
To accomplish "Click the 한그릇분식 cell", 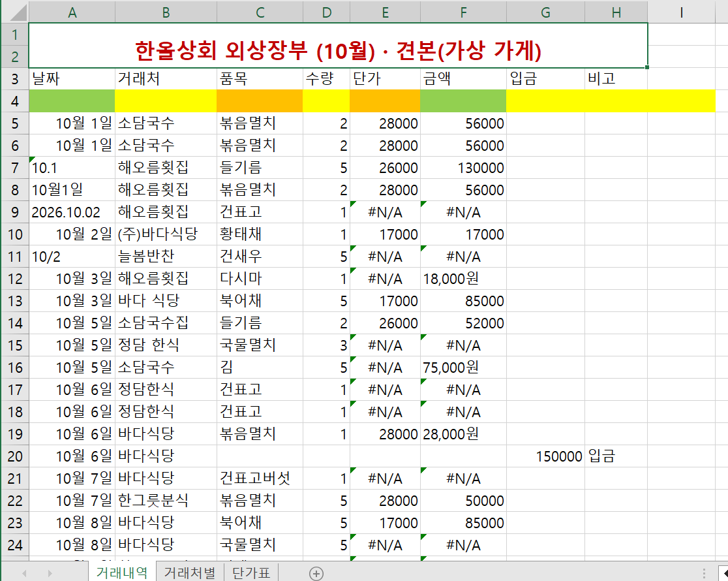I will (166, 500).
